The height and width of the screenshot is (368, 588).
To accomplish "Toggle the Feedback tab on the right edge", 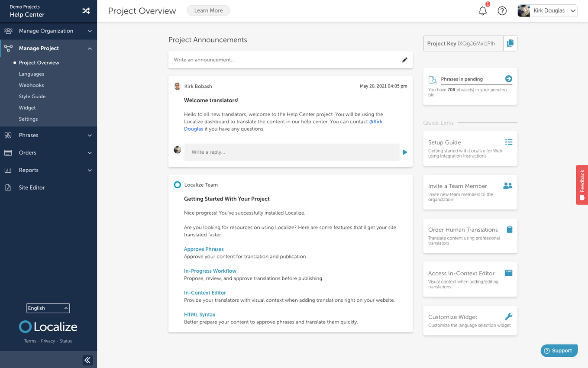I will pos(582,184).
